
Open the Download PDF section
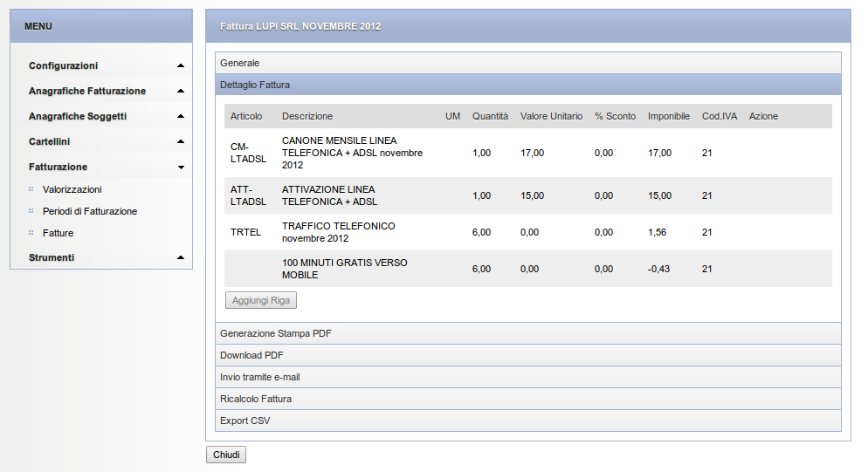pos(528,355)
